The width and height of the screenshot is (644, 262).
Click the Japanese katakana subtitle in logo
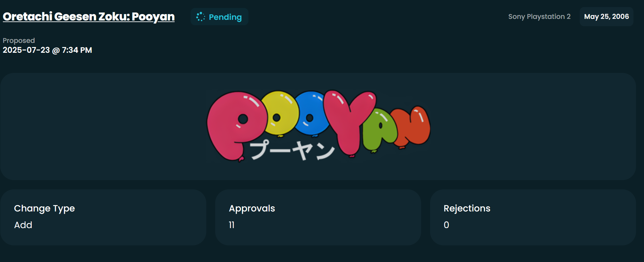coord(292,150)
